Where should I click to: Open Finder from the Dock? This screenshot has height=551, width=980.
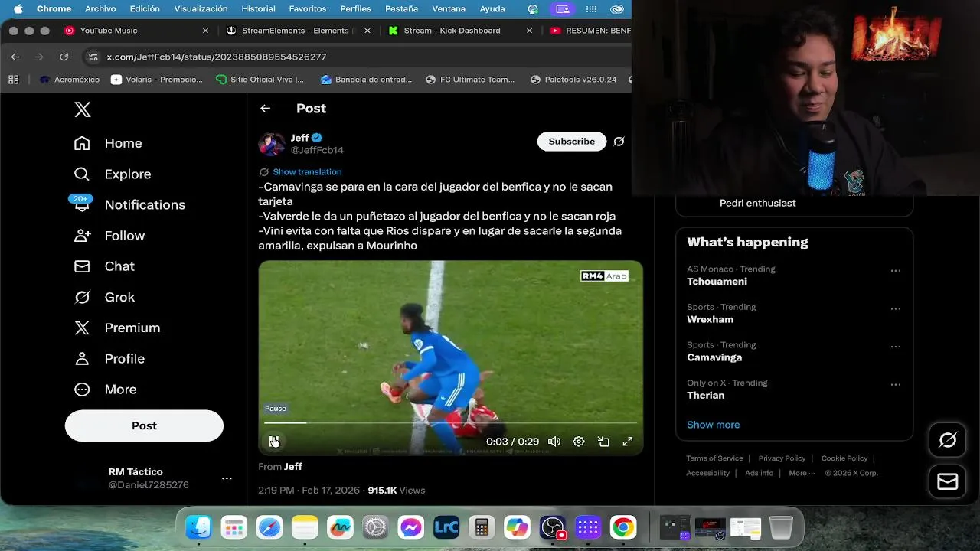tap(198, 527)
